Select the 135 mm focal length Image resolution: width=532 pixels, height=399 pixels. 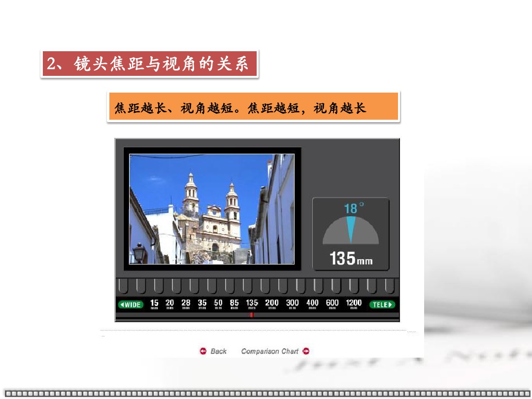pyautogui.click(x=252, y=304)
